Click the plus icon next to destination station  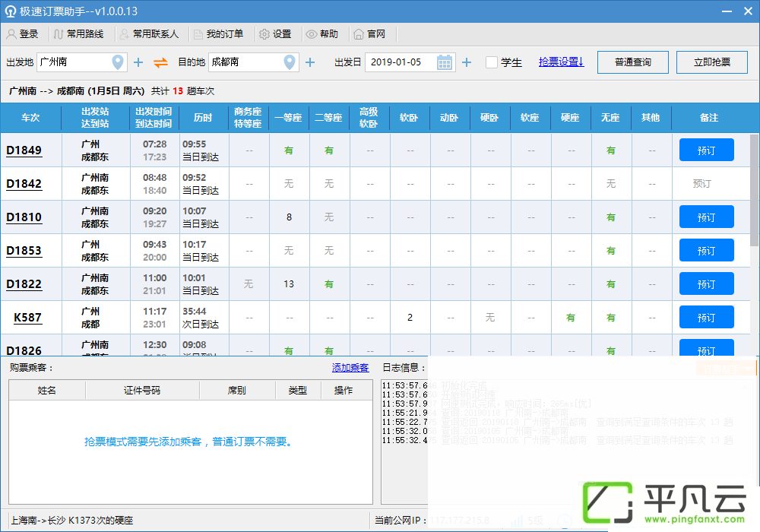click(x=310, y=62)
